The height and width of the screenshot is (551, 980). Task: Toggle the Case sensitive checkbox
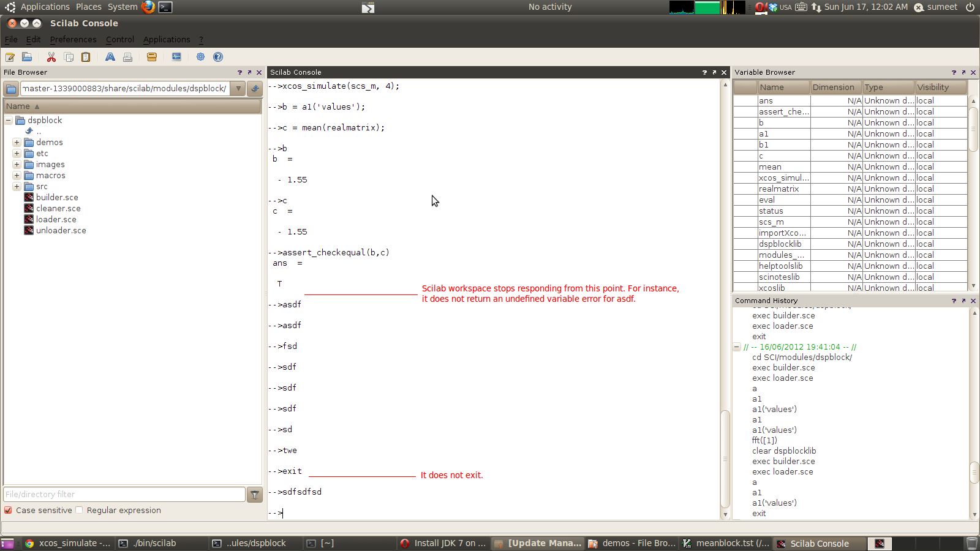9,510
